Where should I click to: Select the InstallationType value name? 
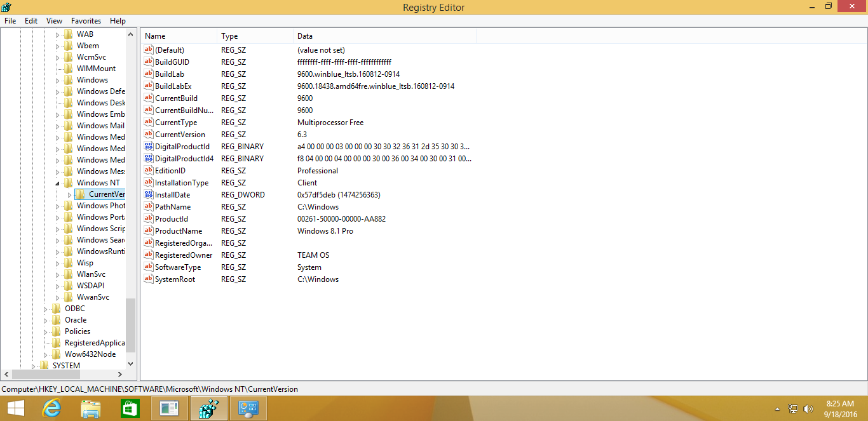point(182,183)
